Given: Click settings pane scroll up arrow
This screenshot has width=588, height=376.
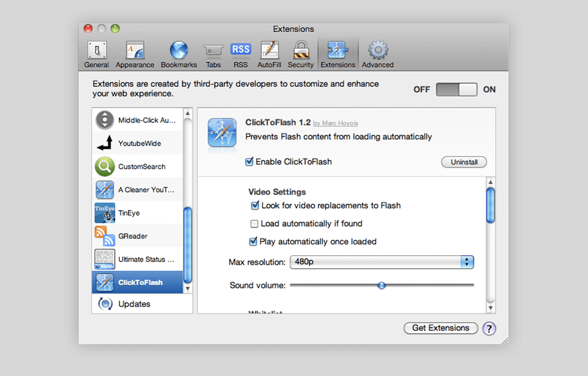Looking at the screenshot, I should coord(490,182).
